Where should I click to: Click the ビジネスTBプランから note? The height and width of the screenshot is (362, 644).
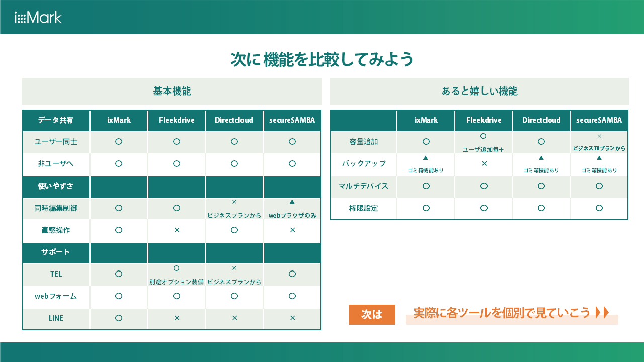point(599,149)
